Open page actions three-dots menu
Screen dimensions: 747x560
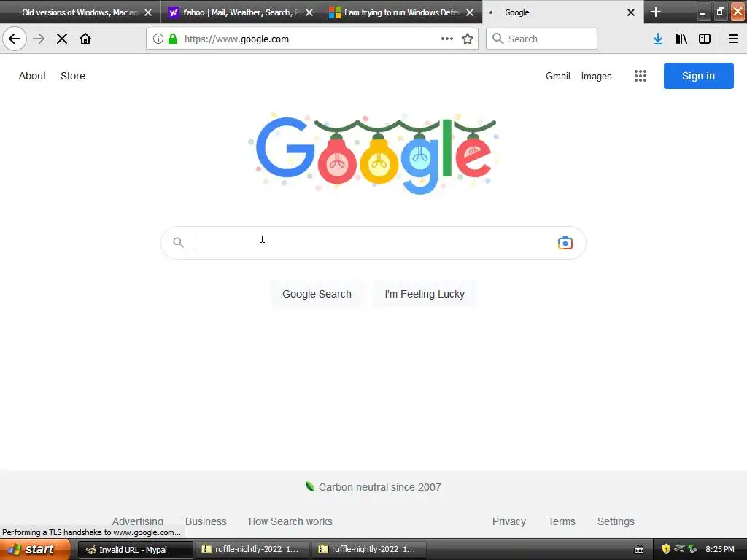[x=447, y=39]
